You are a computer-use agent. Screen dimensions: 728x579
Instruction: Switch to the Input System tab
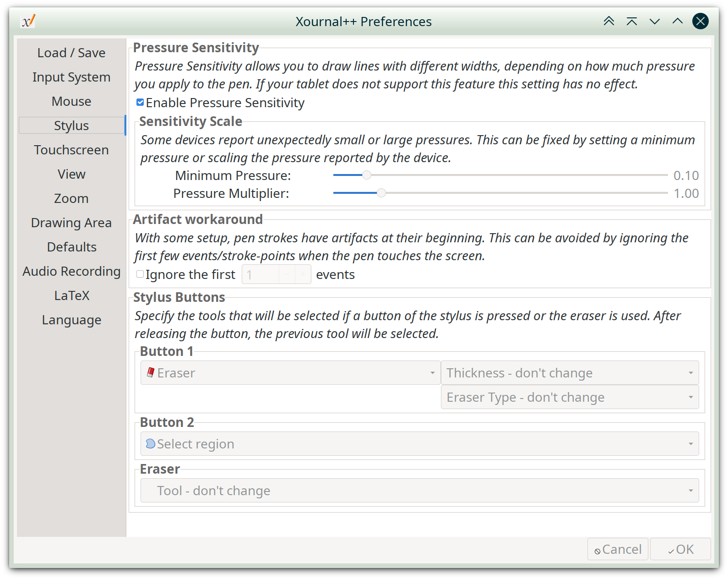pos(71,77)
